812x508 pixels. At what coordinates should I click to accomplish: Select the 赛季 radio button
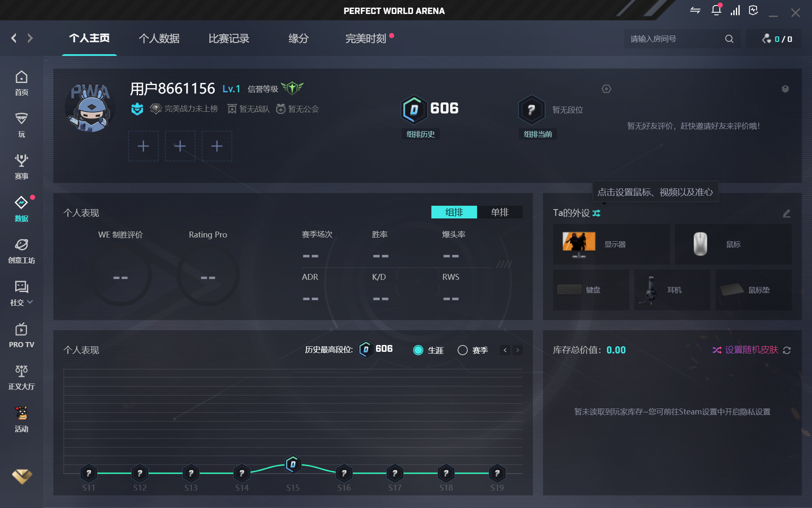click(x=463, y=351)
